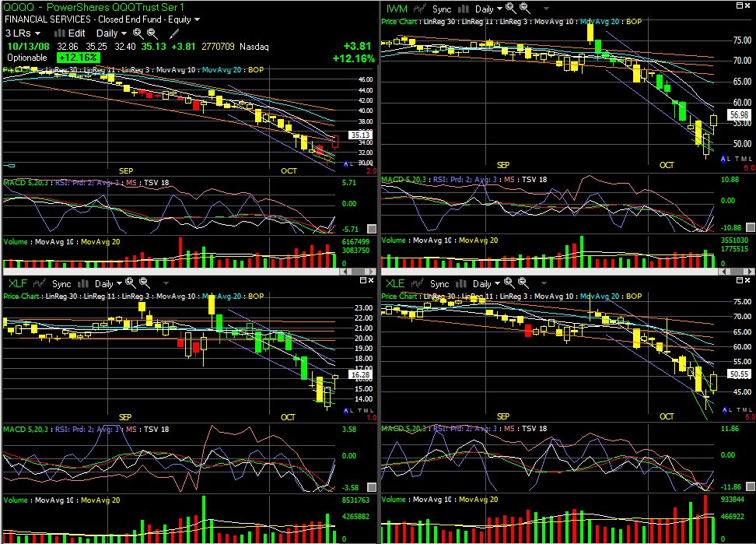Open the Daily timeframe dropdown for QQQQ
756x544 pixels.
(111, 33)
